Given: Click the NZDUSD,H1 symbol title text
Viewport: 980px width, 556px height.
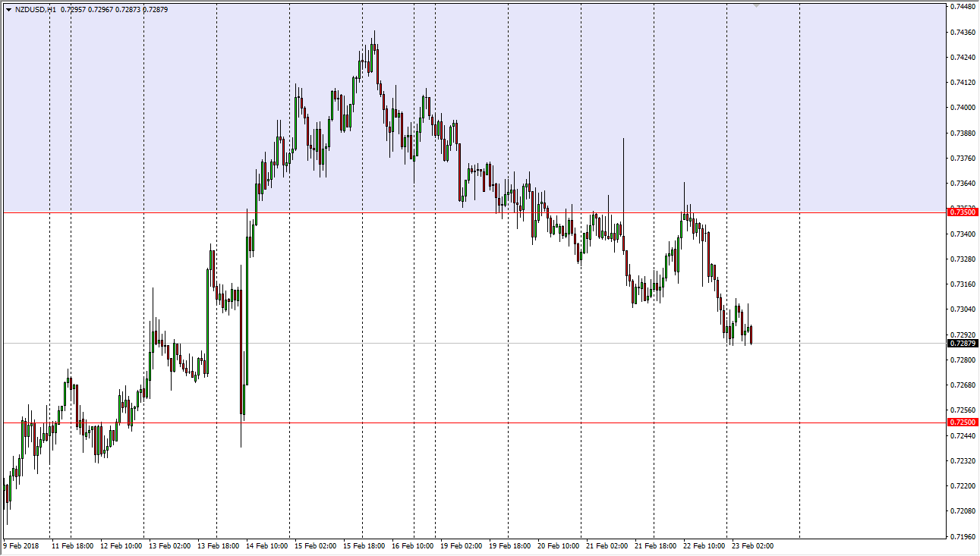Looking at the screenshot, I should (x=36, y=10).
